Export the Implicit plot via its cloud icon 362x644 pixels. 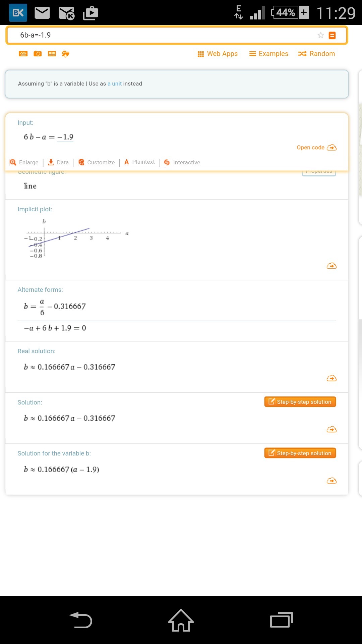point(331,265)
